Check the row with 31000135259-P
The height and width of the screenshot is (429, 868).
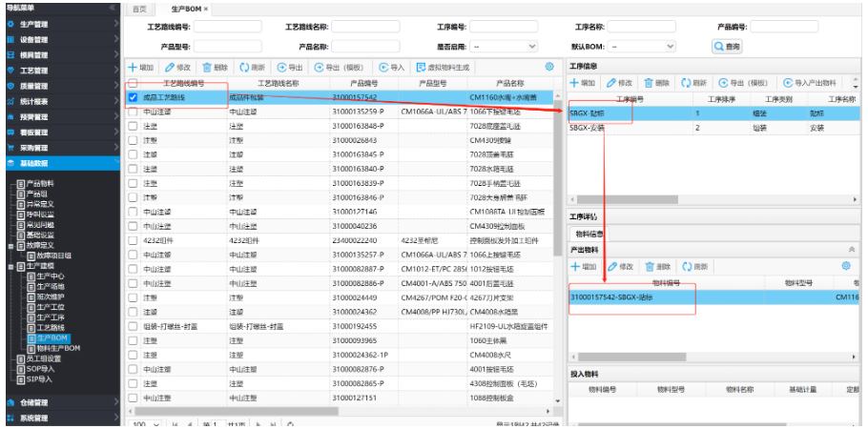coord(133,112)
